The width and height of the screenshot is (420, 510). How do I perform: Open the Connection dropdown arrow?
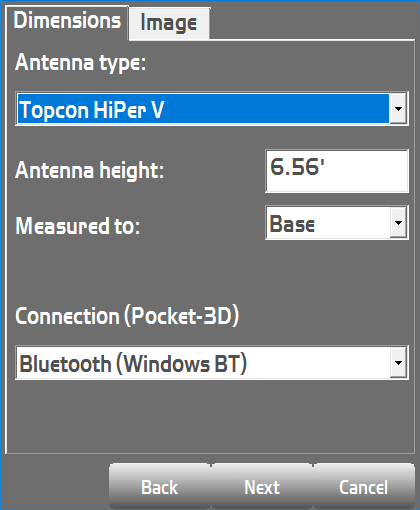(398, 363)
